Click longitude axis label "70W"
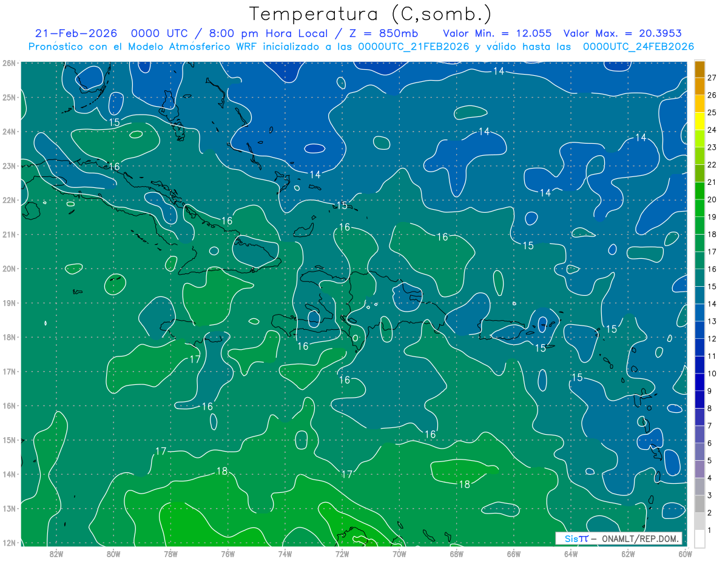Image resolution: width=728 pixels, height=562 pixels. [x=399, y=554]
